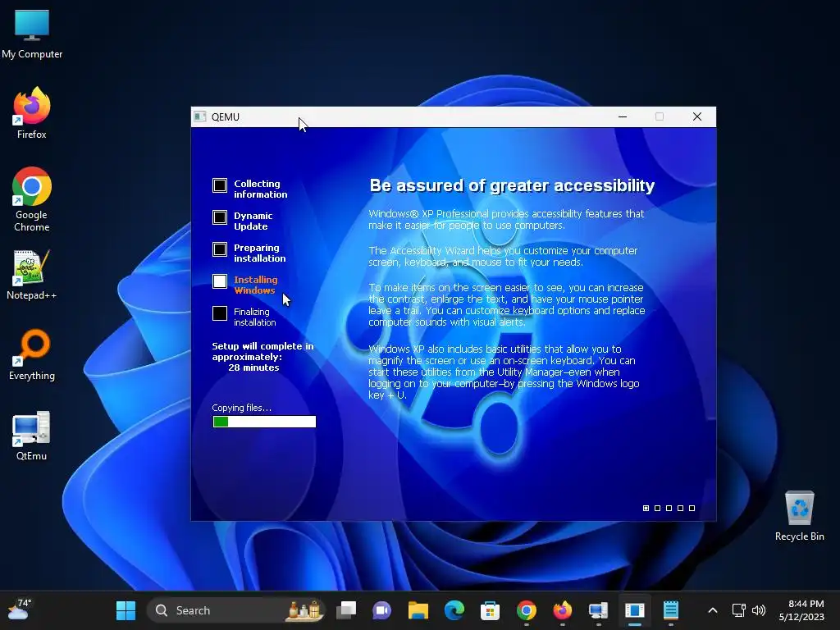Open Google Chrome desktop shortcut
The image size is (840, 630).
(32, 199)
